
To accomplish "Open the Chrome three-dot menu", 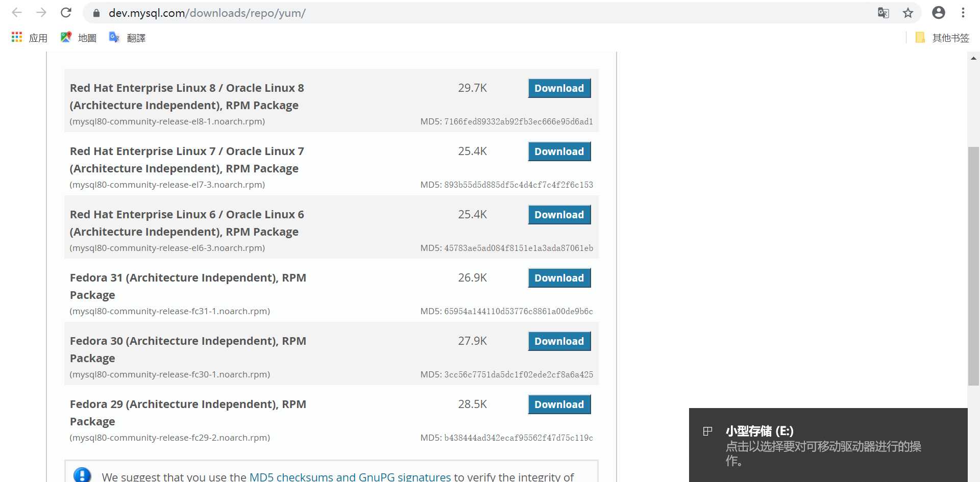I will [x=963, y=13].
